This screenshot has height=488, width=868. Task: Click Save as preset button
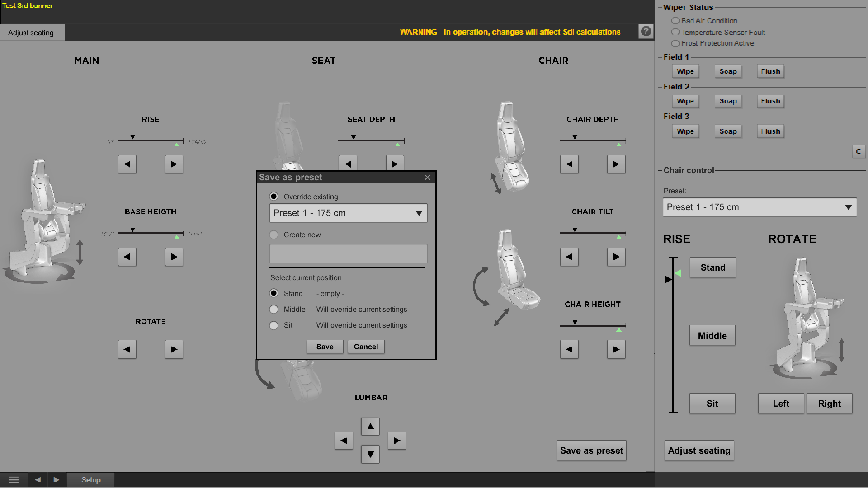point(591,450)
